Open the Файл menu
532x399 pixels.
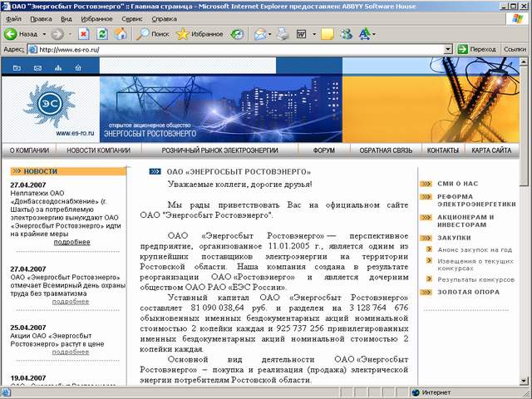tap(13, 19)
